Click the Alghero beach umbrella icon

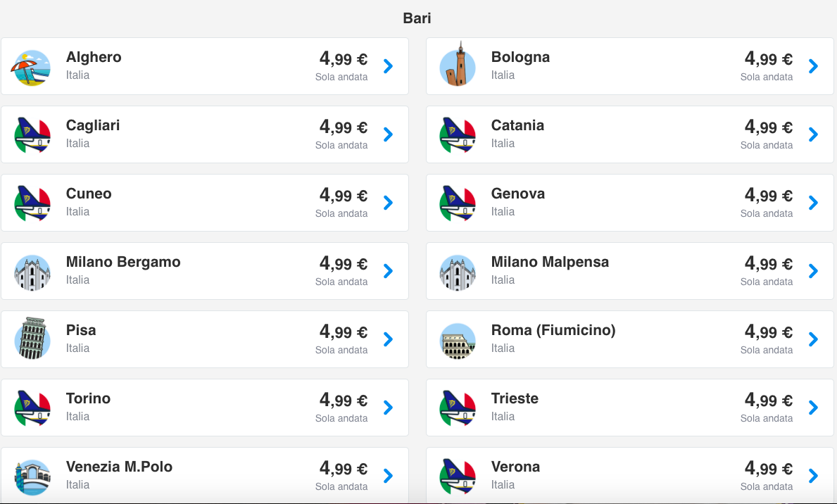(x=31, y=68)
